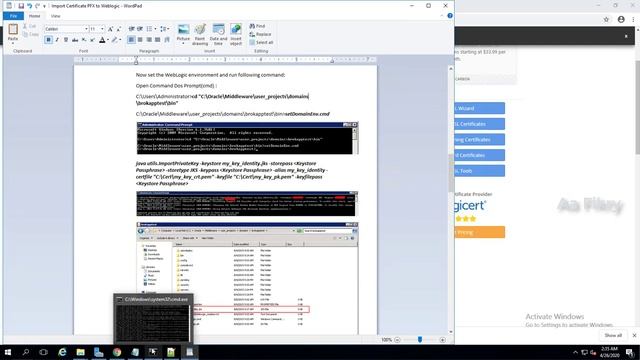Click the Shrink font icon
This screenshot has height=360, width=640.
(x=118, y=29)
